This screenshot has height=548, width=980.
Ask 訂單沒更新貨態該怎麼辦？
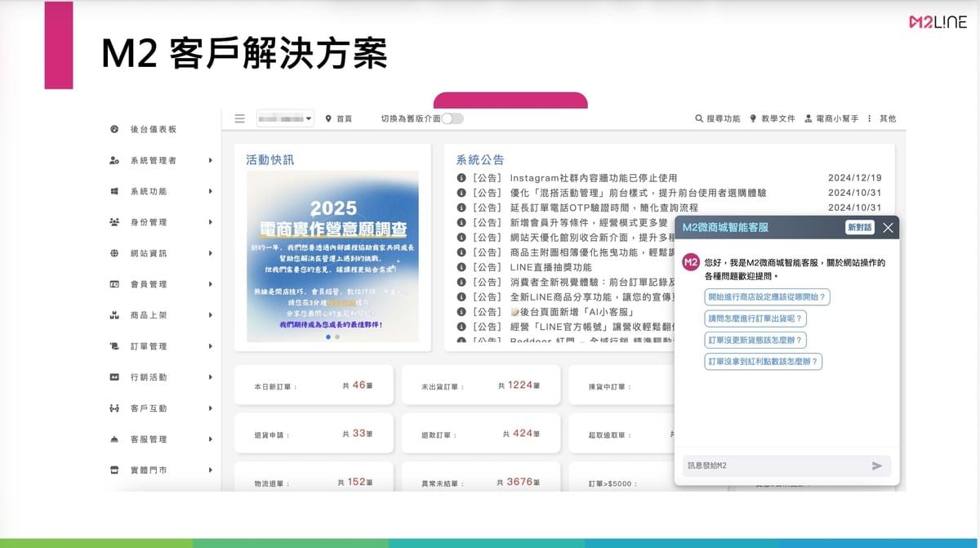click(x=755, y=340)
